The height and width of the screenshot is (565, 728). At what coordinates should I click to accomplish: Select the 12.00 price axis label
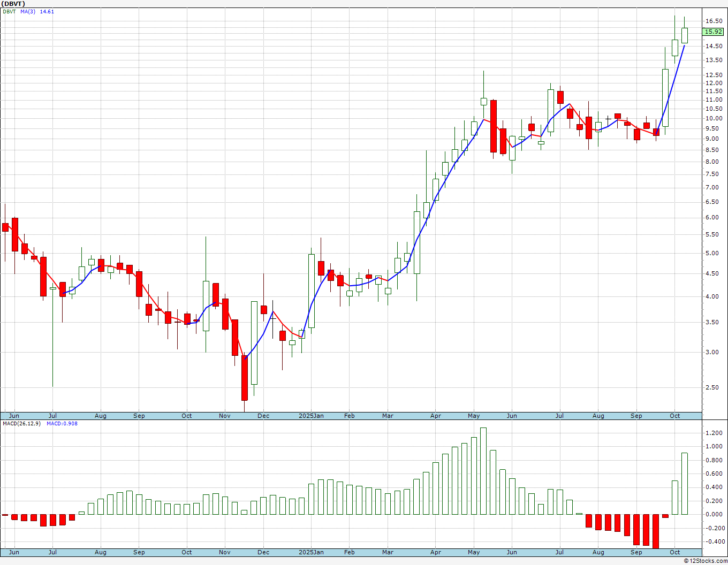pos(714,83)
